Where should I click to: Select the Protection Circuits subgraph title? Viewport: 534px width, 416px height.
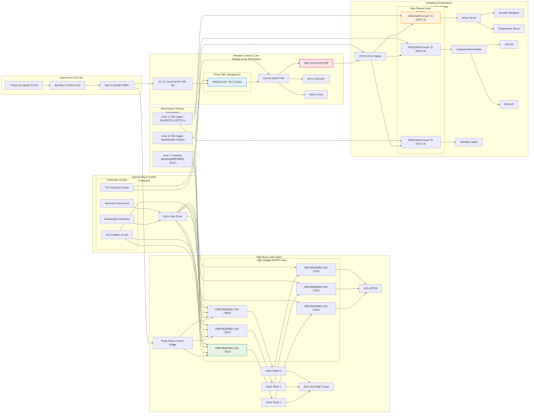(117, 180)
